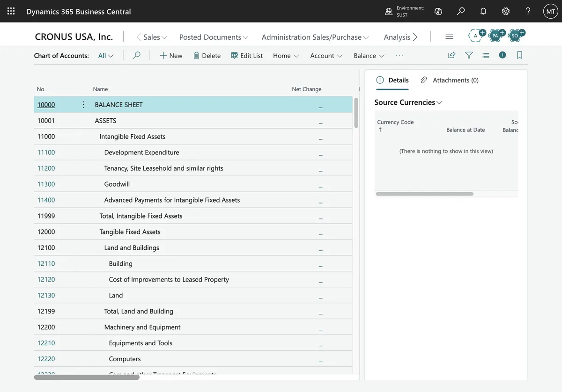562x392 pixels.
Task: Switch to the Attachments (0) tab
Action: tap(450, 80)
